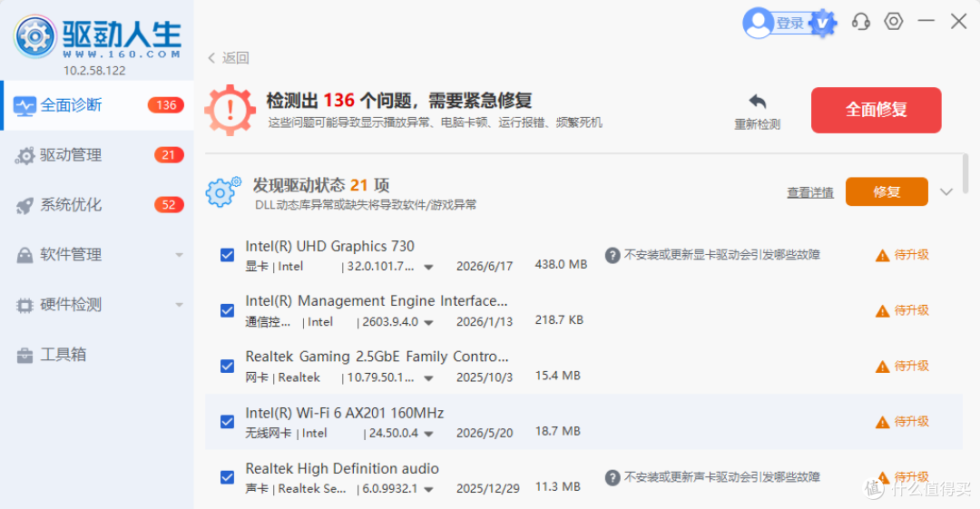Open version dropdown 24.50.0.4 for Wi-Fi
This screenshot has height=509, width=980.
tap(428, 434)
